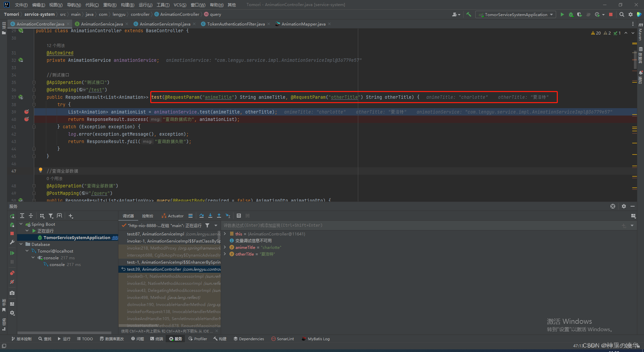
Task: Click Add Service plus icon
Action: [x=70, y=216]
